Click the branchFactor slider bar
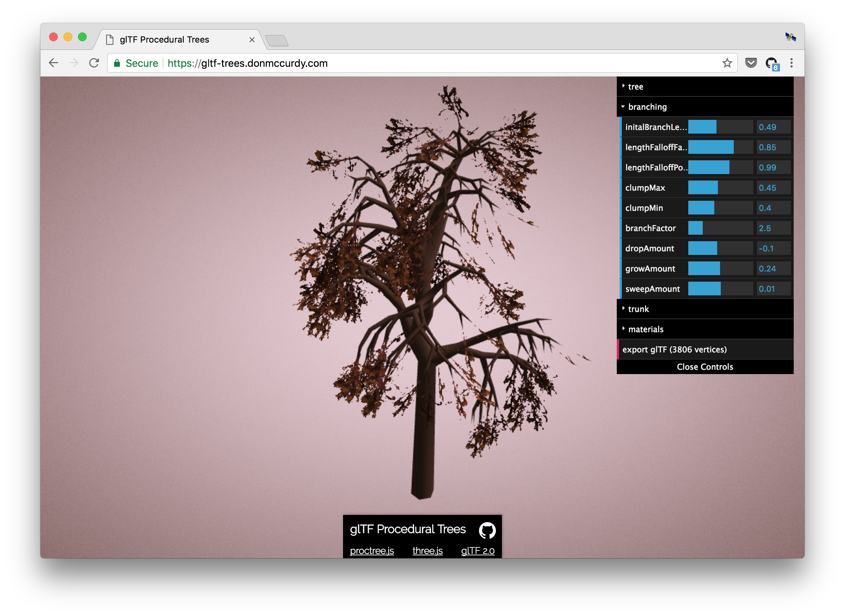The height and width of the screenshot is (616, 845). (x=720, y=228)
